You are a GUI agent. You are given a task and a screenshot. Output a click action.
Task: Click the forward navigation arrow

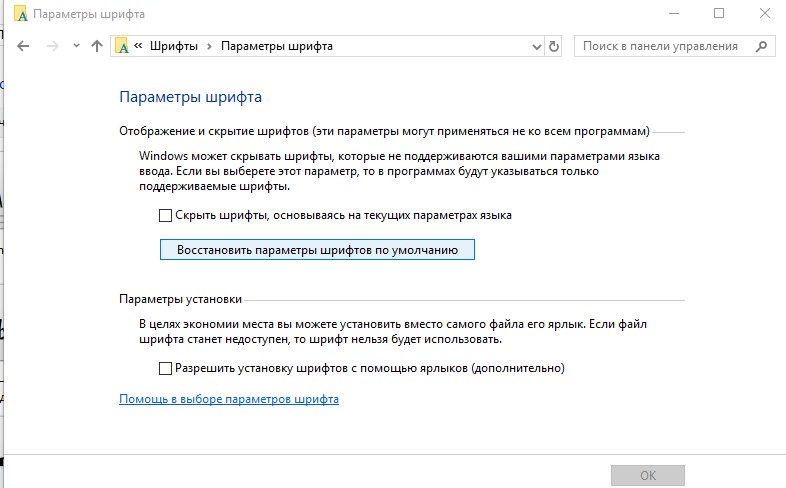click(53, 47)
